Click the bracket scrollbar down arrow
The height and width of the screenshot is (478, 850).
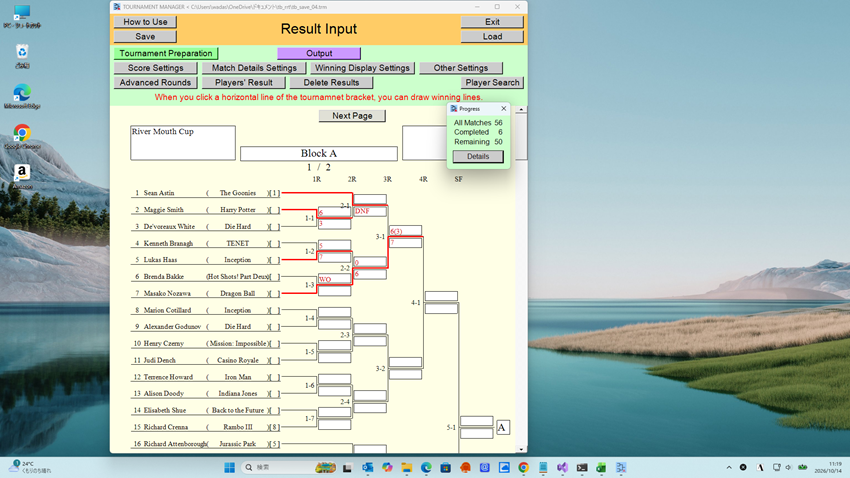tap(521, 449)
